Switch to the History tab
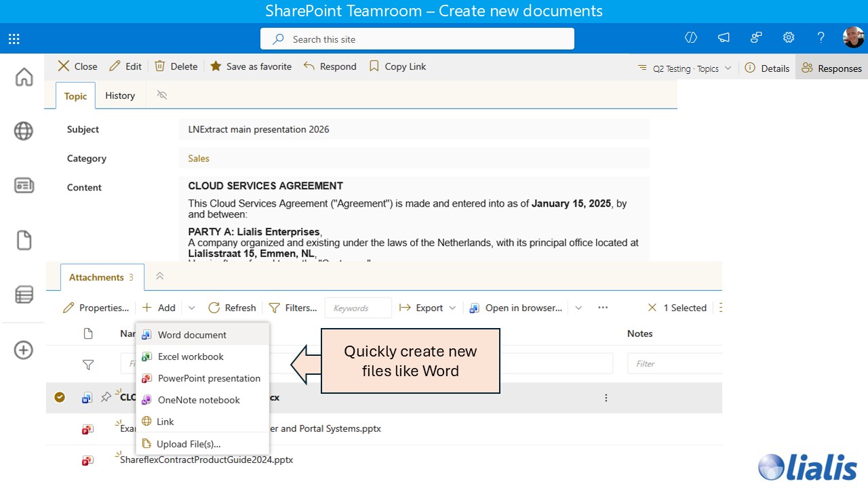 pyautogui.click(x=120, y=96)
